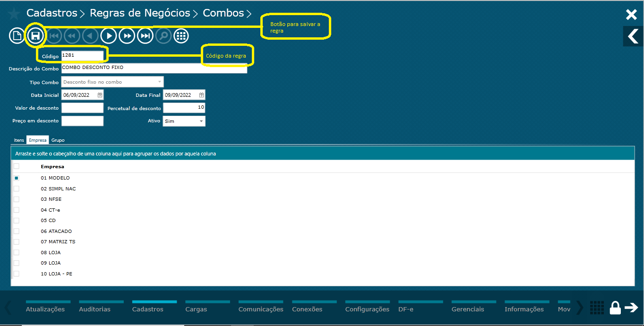Go to first record button
Viewport: 644px width, 326px height.
click(54, 36)
